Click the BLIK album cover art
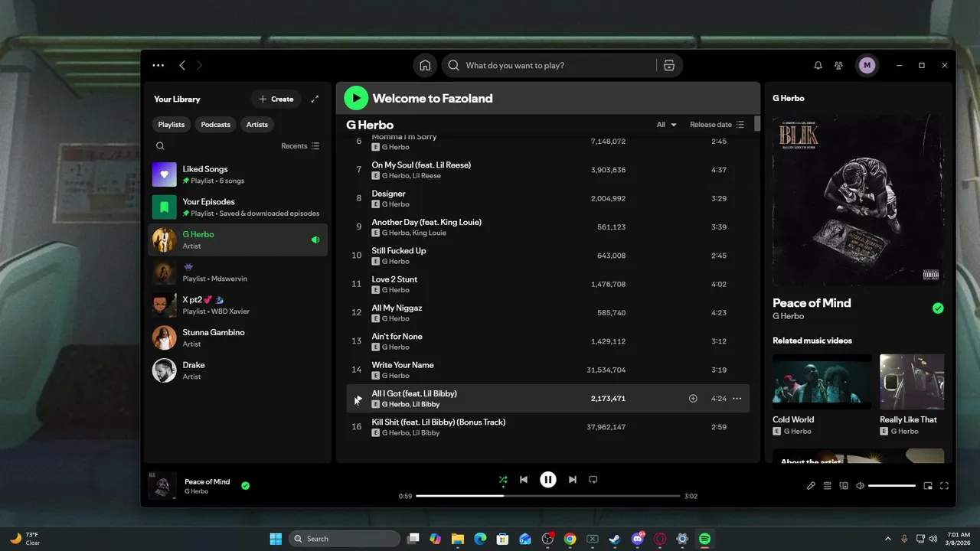The height and width of the screenshot is (551, 980). [857, 201]
